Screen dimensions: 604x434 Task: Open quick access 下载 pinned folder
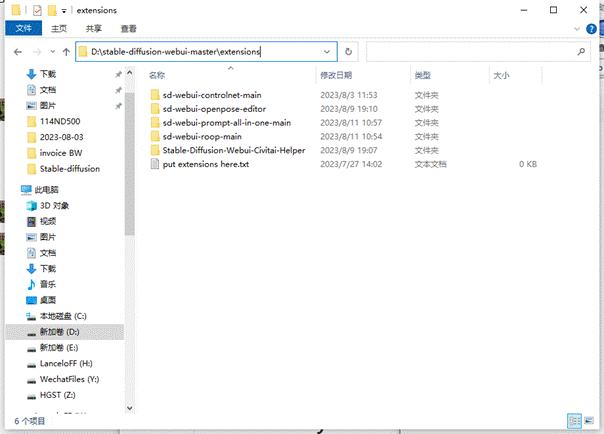48,74
